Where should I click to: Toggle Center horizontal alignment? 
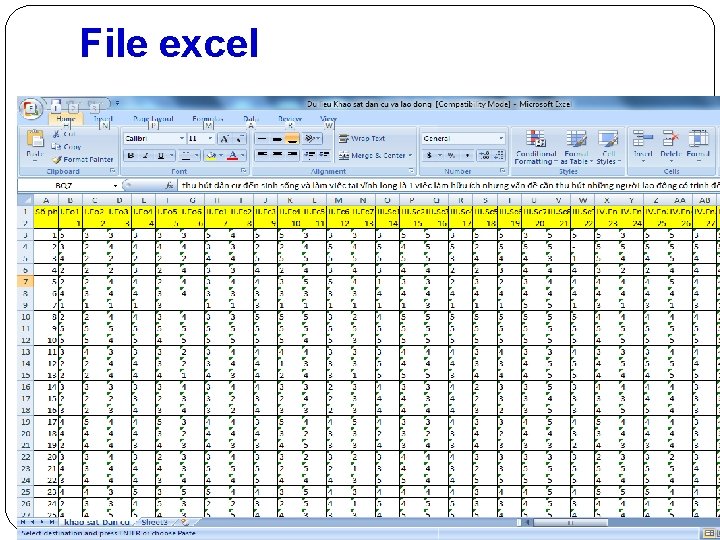(x=277, y=155)
